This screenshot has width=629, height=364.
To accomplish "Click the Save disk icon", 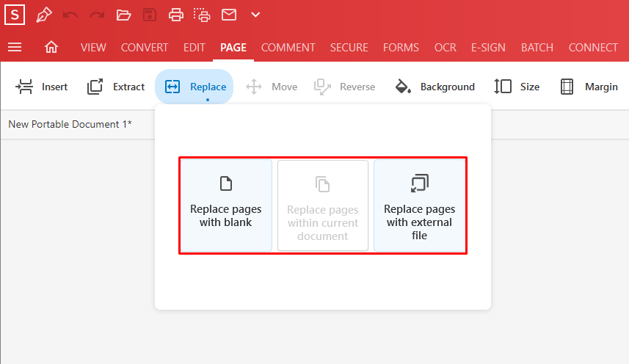I will coord(150,15).
